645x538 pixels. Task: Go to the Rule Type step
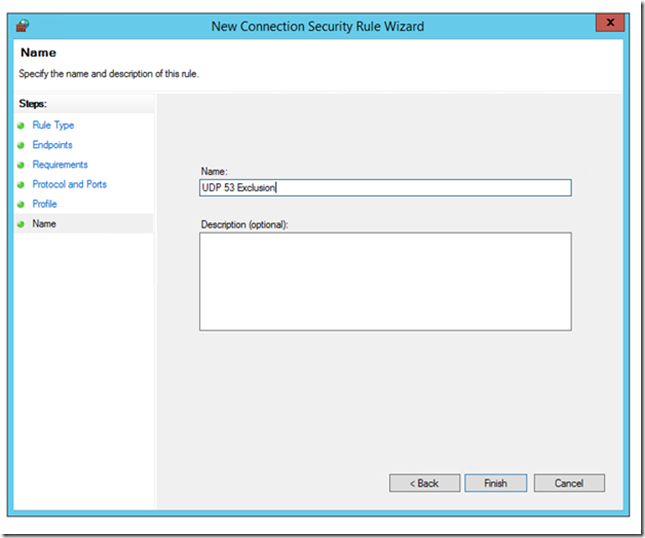[53, 125]
